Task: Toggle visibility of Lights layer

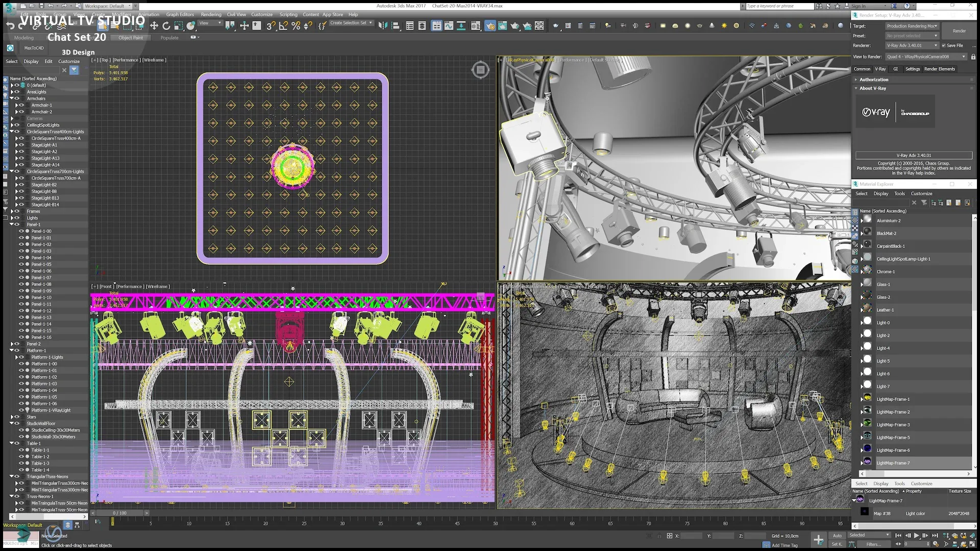Action: coord(16,218)
